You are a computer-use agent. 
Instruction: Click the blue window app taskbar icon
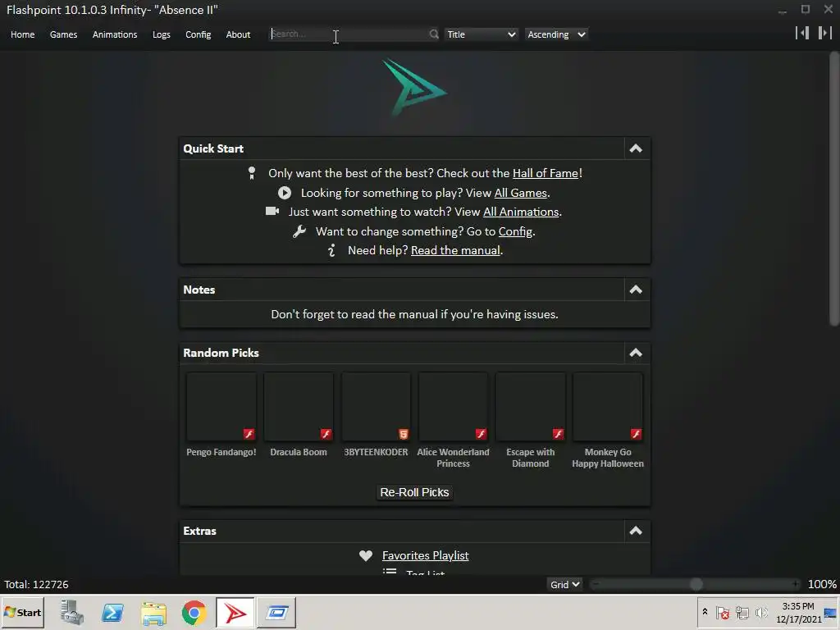[x=276, y=612]
